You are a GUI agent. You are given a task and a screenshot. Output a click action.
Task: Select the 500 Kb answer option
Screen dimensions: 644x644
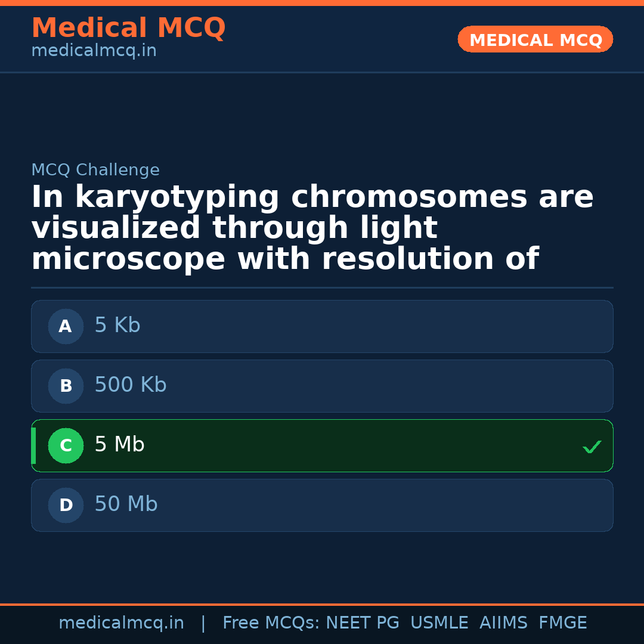pyautogui.click(x=322, y=386)
